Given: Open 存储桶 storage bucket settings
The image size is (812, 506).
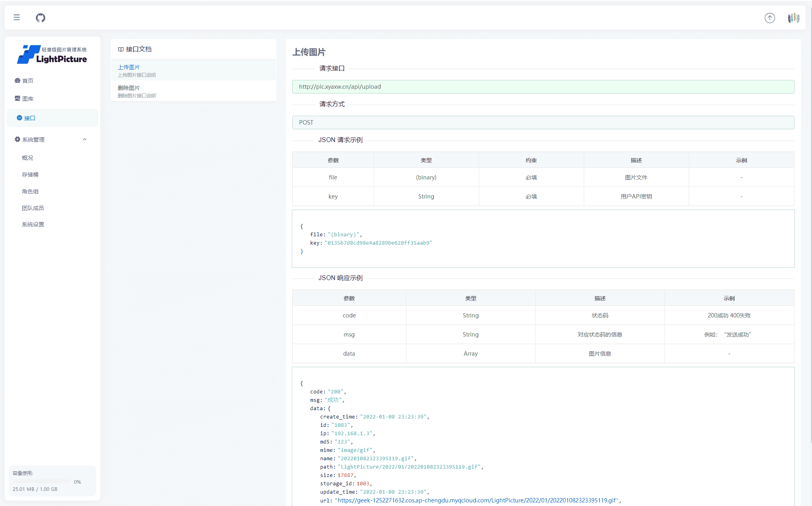Looking at the screenshot, I should pyautogui.click(x=30, y=175).
